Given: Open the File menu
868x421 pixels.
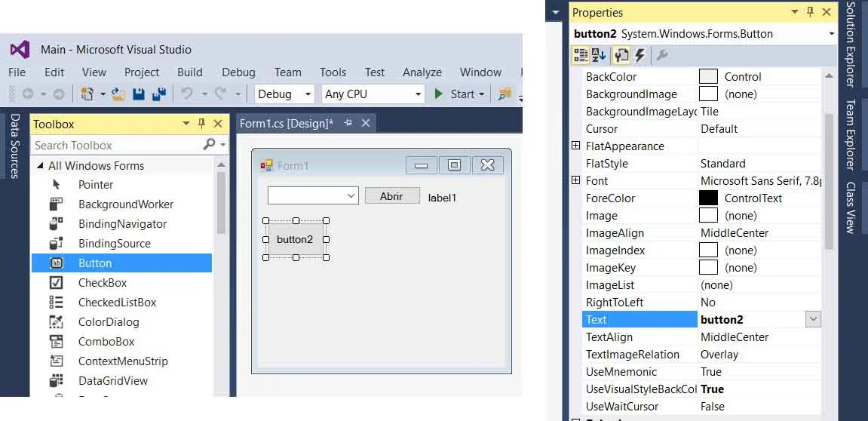Looking at the screenshot, I should tap(17, 72).
